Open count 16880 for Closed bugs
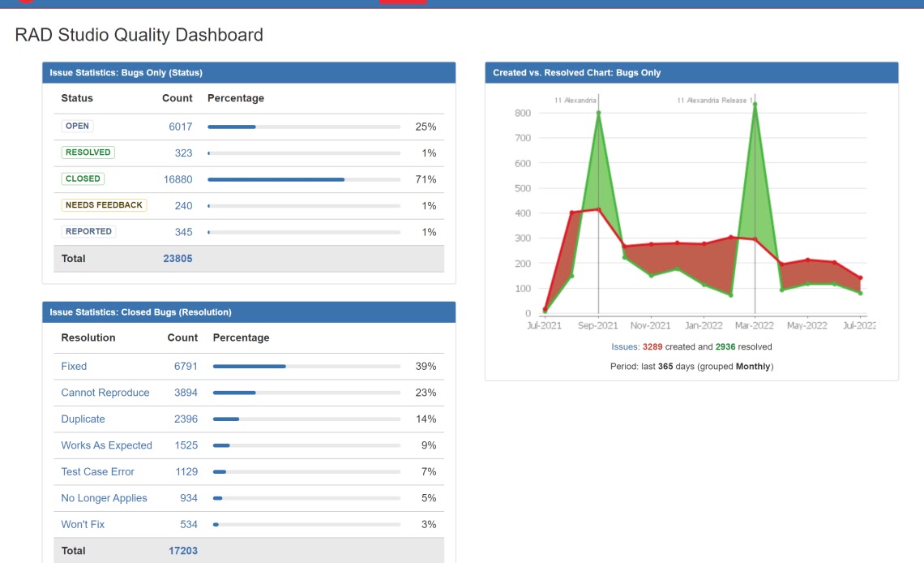This screenshot has width=924, height=563. [178, 179]
